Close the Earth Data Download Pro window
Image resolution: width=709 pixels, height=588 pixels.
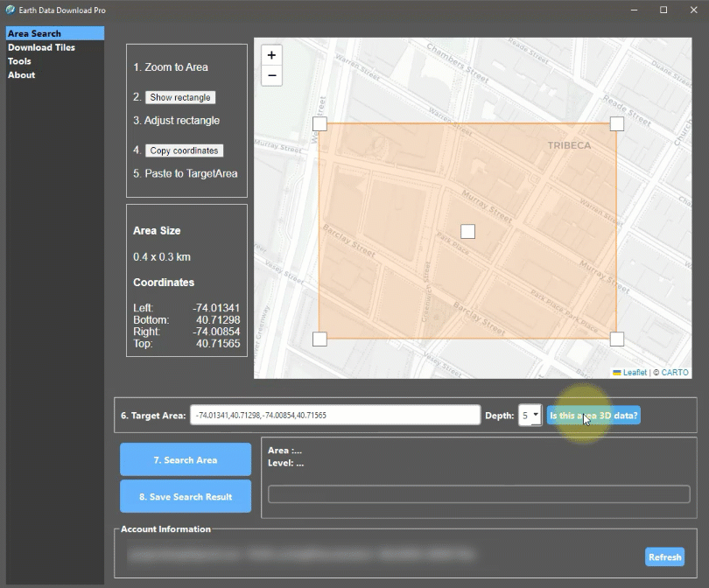[x=693, y=10]
